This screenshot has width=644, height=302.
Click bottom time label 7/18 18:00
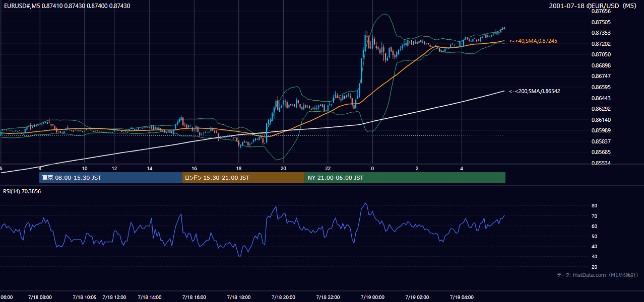239,297
